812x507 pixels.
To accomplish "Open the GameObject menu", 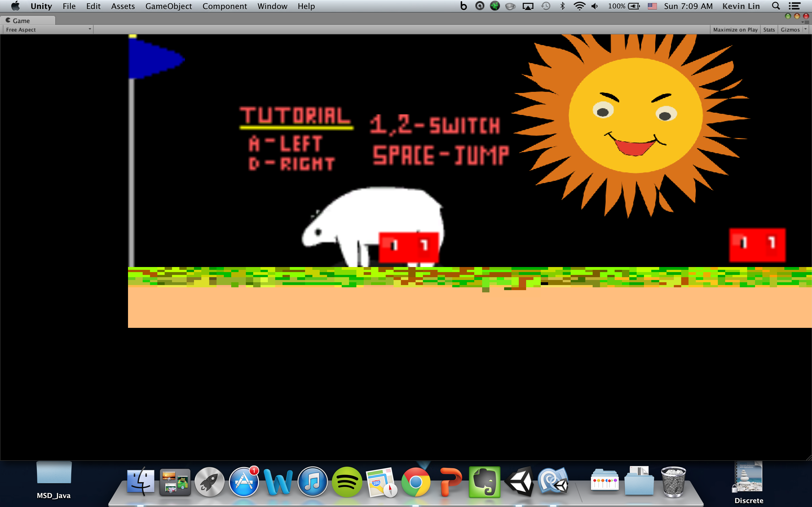I will [x=168, y=6].
